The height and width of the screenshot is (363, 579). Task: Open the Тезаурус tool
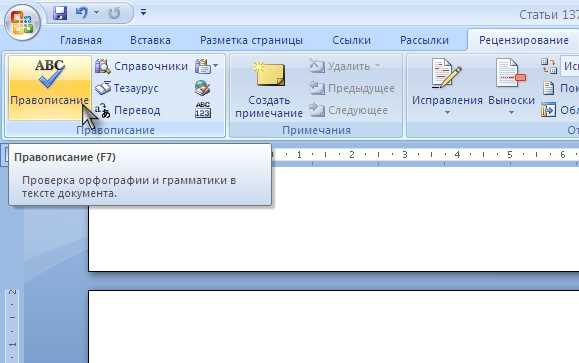(127, 88)
